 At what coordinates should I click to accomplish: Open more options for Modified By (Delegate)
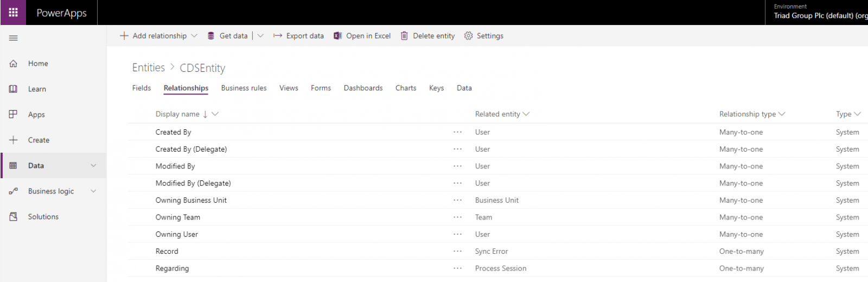tap(458, 183)
